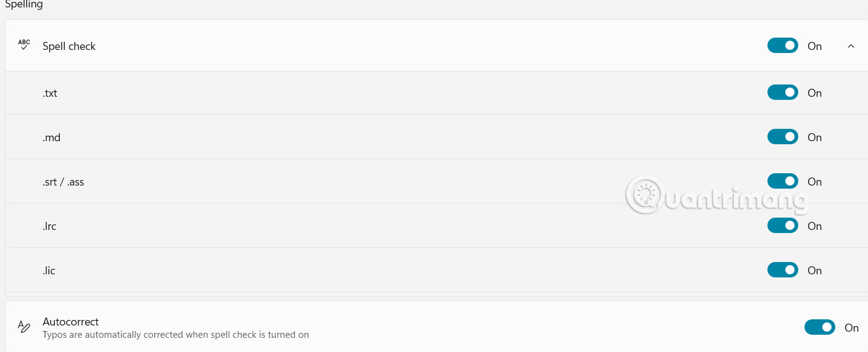Select the .md file type label
The height and width of the screenshot is (352, 868).
coord(51,137)
